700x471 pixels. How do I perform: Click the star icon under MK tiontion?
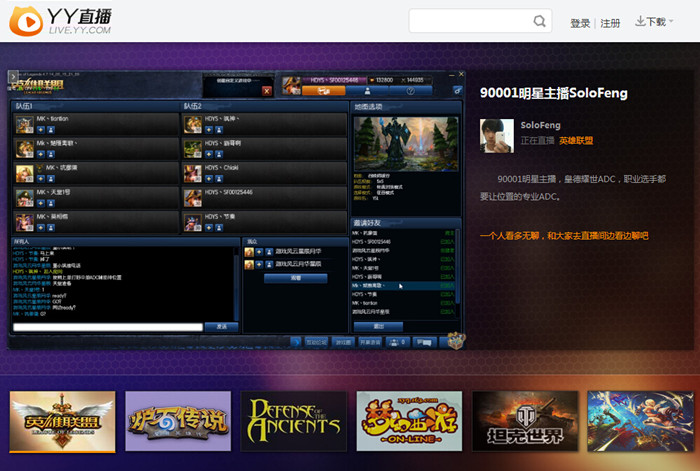[x=41, y=129]
